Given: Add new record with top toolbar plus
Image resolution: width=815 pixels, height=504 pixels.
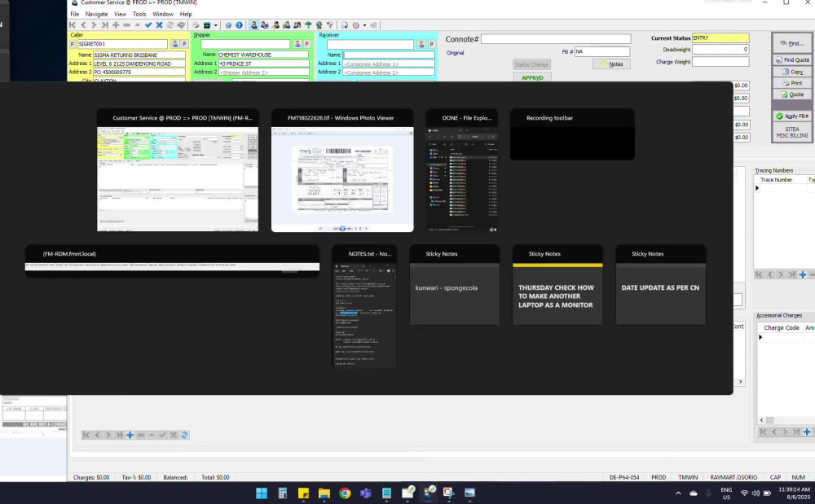Looking at the screenshot, I should click(116, 25).
